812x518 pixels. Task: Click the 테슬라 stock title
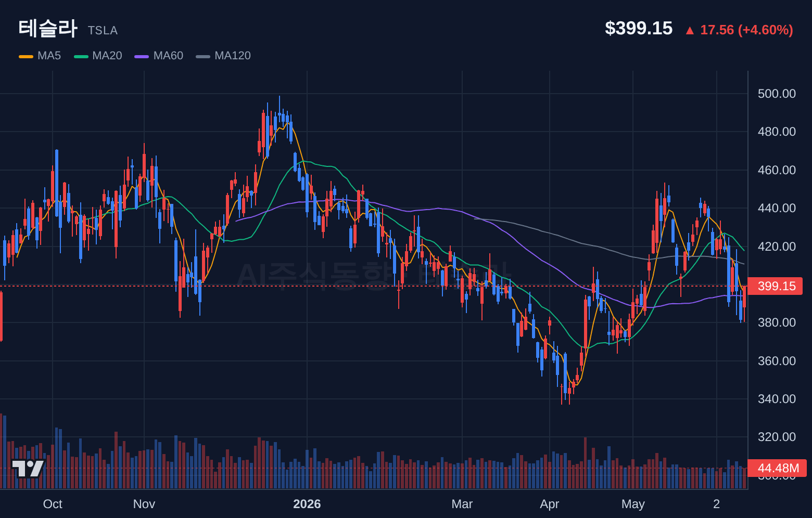coord(48,28)
